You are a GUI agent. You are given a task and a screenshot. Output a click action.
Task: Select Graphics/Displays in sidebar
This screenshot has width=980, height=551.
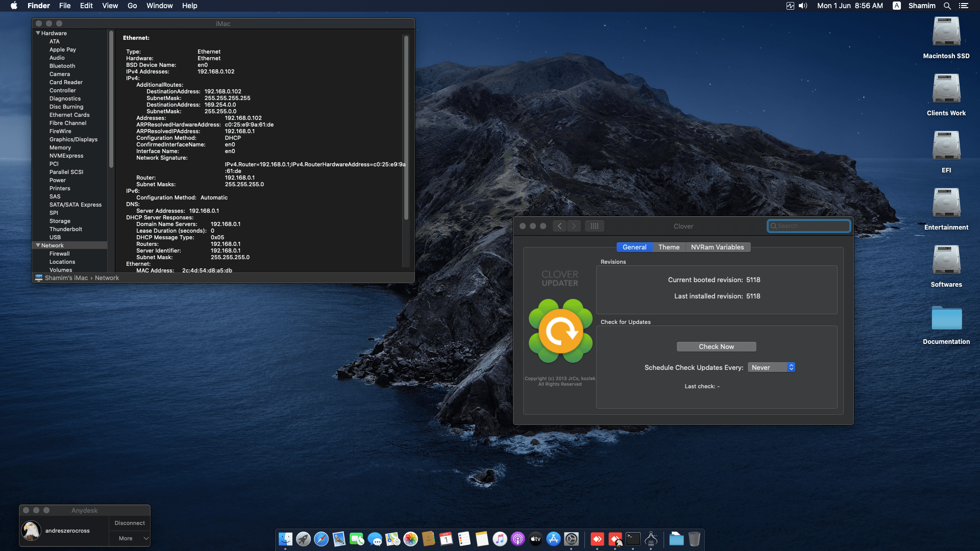click(73, 139)
